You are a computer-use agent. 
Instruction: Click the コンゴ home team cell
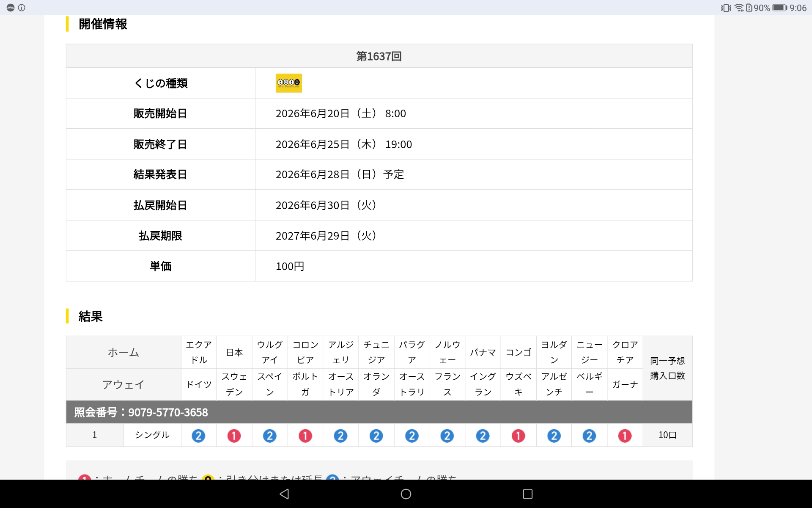click(518, 352)
